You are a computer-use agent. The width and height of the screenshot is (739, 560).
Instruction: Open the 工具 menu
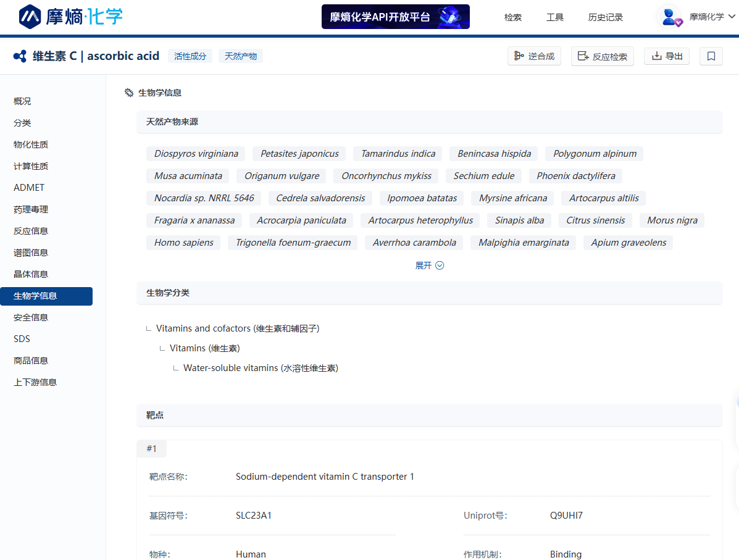pyautogui.click(x=554, y=17)
